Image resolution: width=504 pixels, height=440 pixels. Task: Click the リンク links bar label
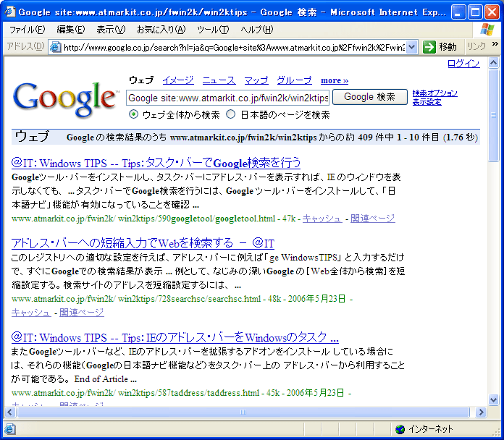click(x=476, y=46)
